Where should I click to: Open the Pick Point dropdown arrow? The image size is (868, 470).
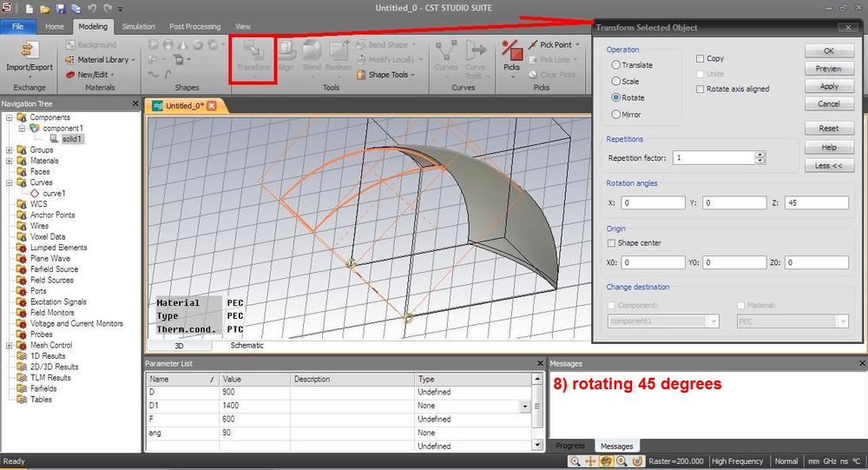[577, 44]
